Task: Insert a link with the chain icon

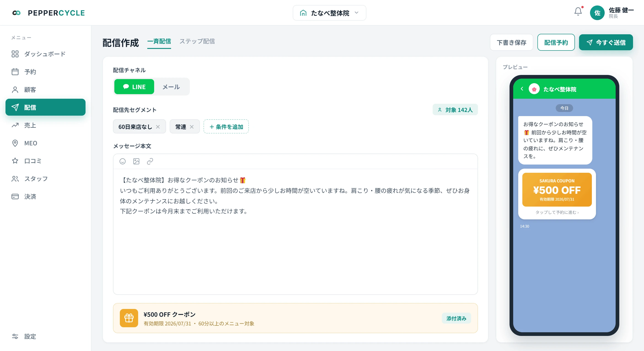Action: click(150, 161)
